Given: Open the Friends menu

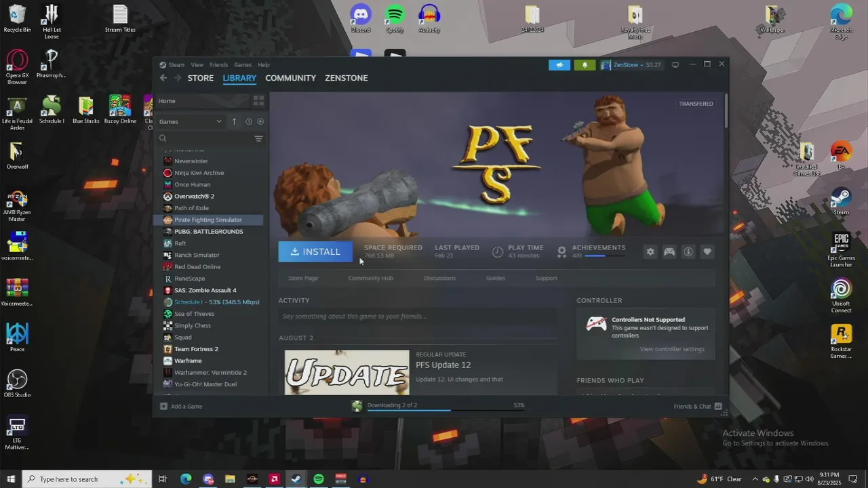Looking at the screenshot, I should point(218,65).
